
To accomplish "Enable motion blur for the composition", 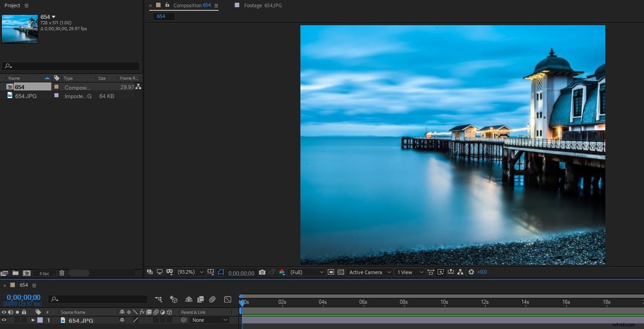I will pyautogui.click(x=212, y=299).
